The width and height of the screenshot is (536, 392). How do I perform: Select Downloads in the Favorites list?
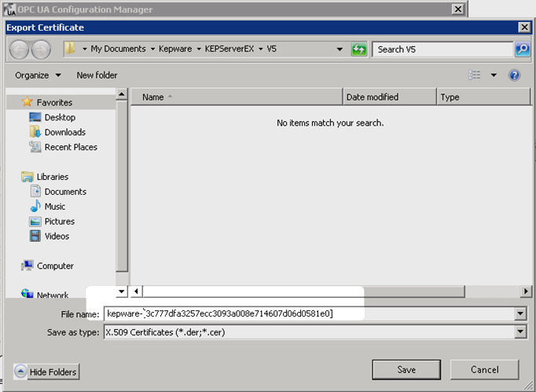click(x=65, y=132)
